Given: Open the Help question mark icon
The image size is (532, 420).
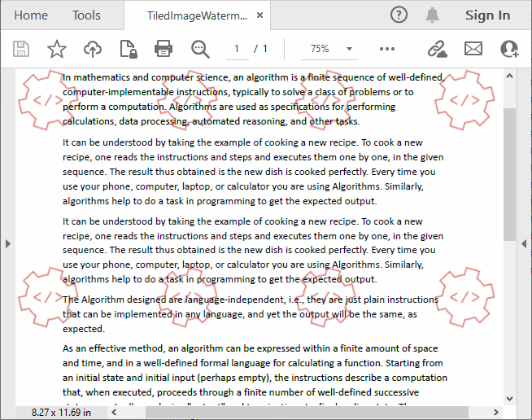Looking at the screenshot, I should coord(399,15).
